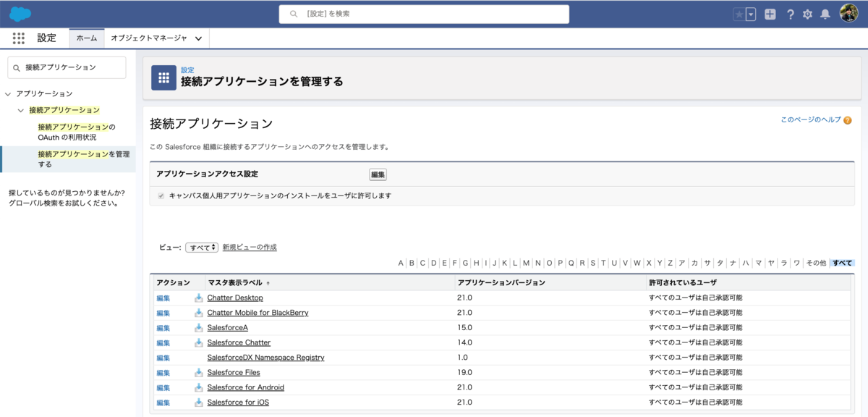Open the global actions plus icon
The width and height of the screenshot is (868, 417).
pos(770,14)
